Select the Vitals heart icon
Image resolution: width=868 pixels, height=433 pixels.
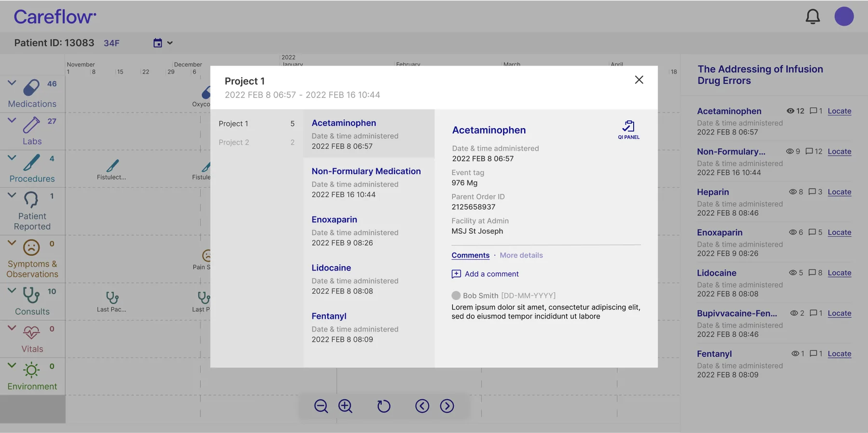31,332
